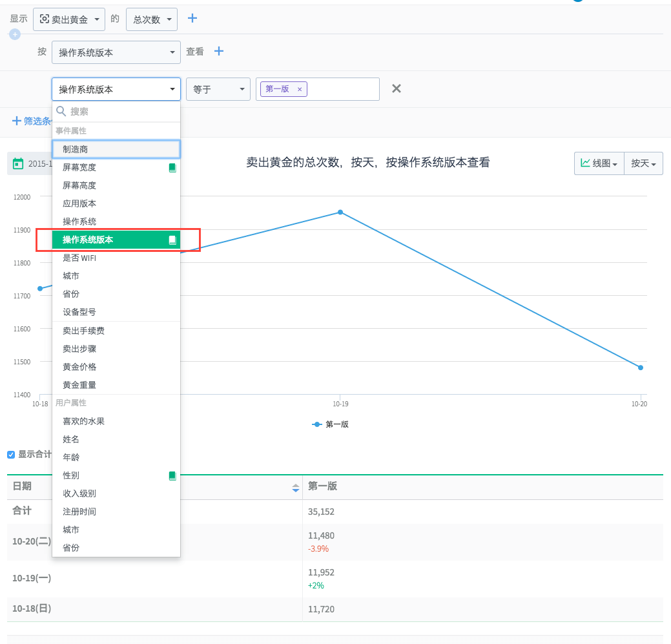Remove the filter row with X icon
Screen dimensions: 671x644
(x=397, y=88)
